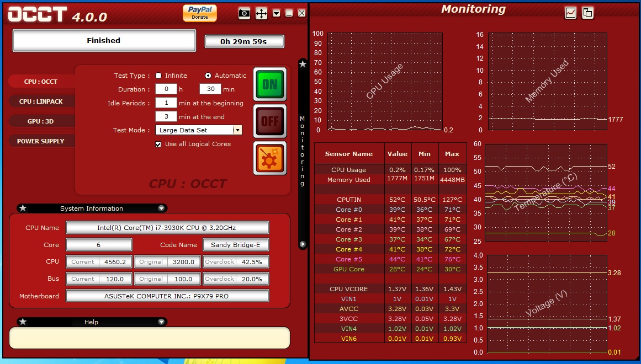Click the 0h 29m 59s timer

coord(244,41)
